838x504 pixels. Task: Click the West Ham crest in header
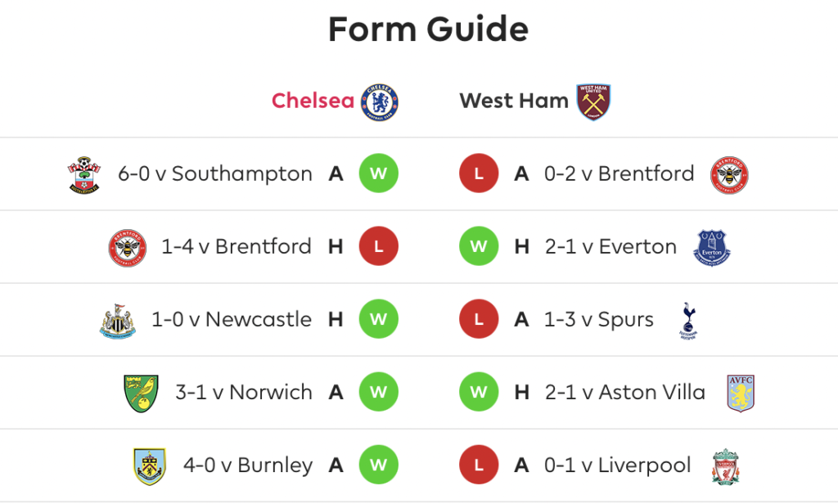(593, 101)
